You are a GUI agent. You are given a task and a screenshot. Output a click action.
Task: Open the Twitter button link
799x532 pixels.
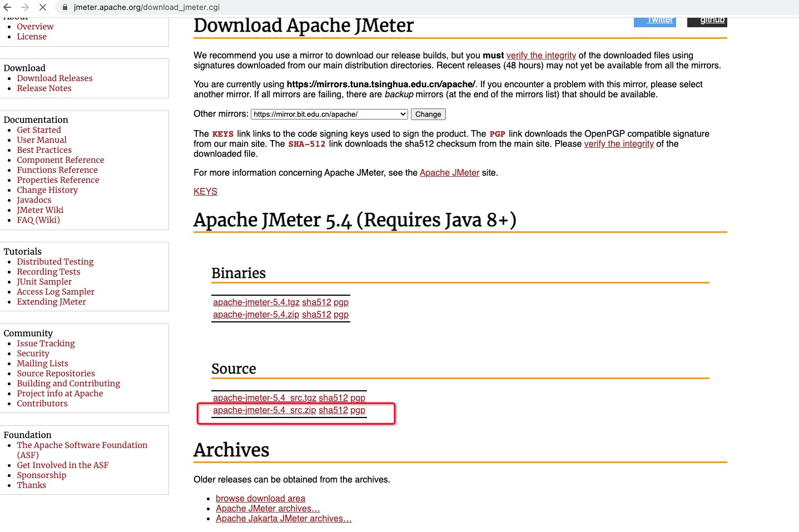click(655, 21)
